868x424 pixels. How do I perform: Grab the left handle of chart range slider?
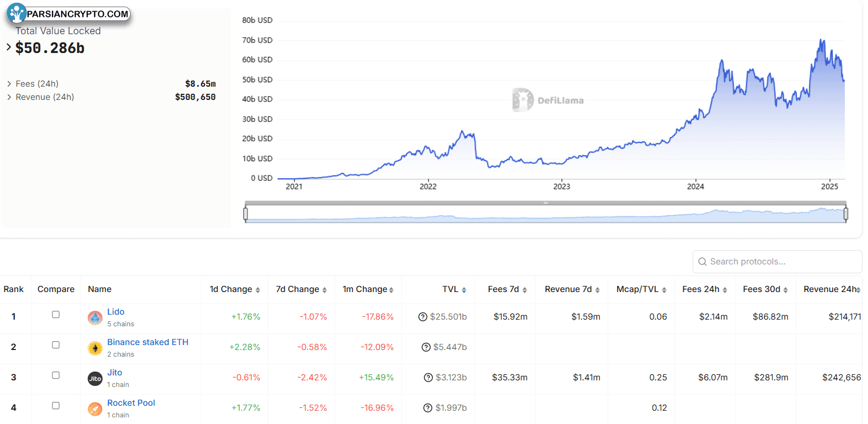tap(245, 214)
